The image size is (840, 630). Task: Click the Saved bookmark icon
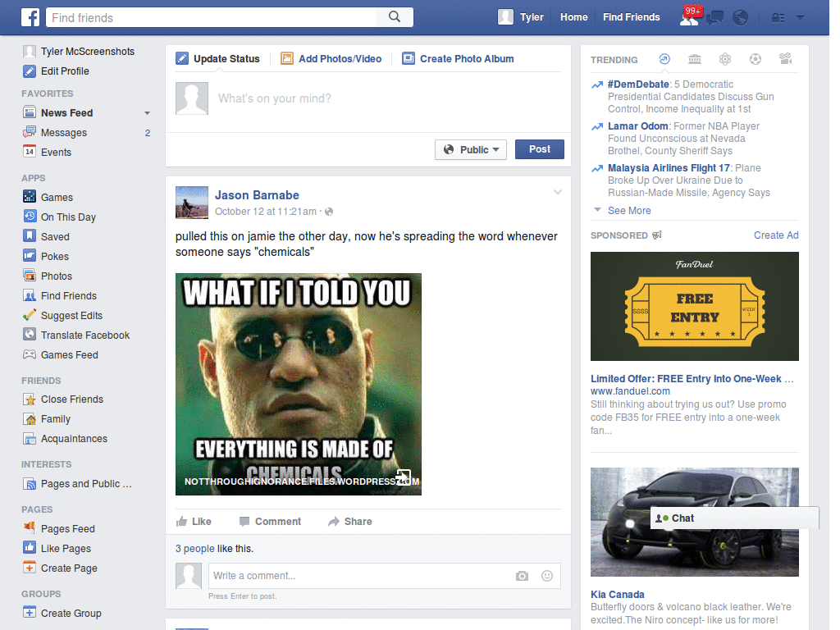(x=30, y=236)
